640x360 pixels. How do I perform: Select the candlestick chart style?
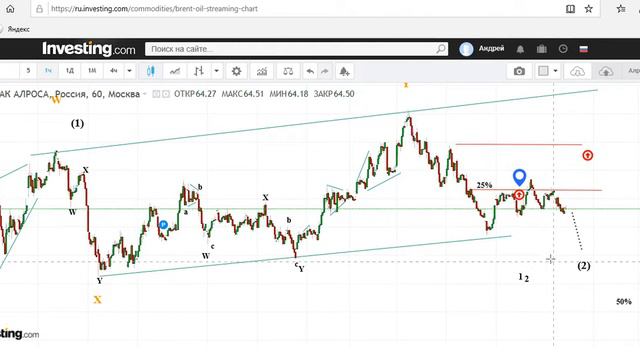click(x=151, y=71)
